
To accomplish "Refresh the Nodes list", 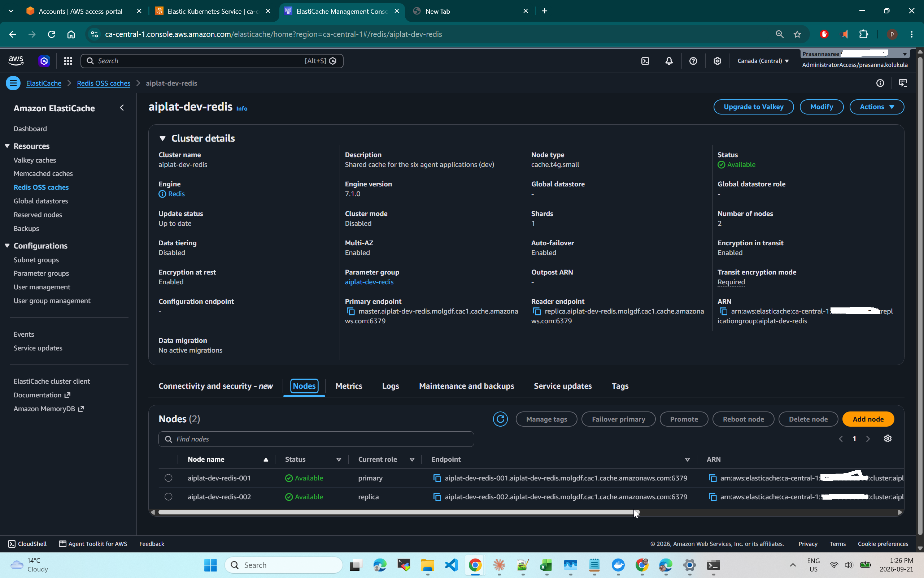I will (500, 419).
